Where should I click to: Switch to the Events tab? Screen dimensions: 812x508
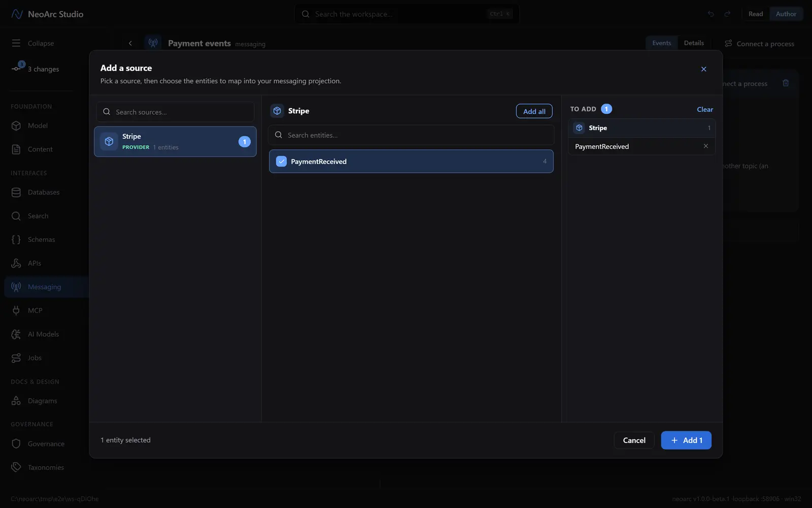(x=661, y=43)
